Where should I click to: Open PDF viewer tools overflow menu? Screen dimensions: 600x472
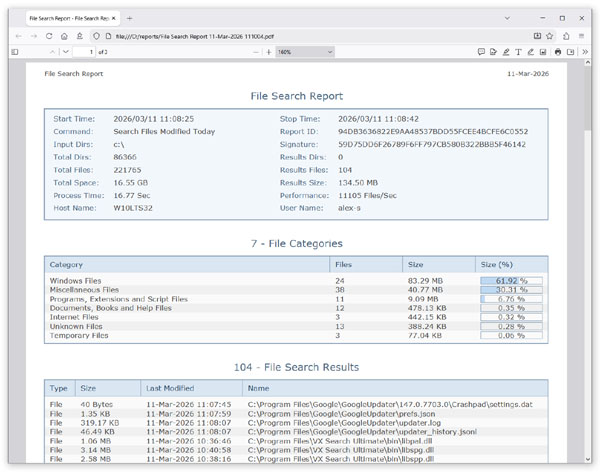pos(585,52)
